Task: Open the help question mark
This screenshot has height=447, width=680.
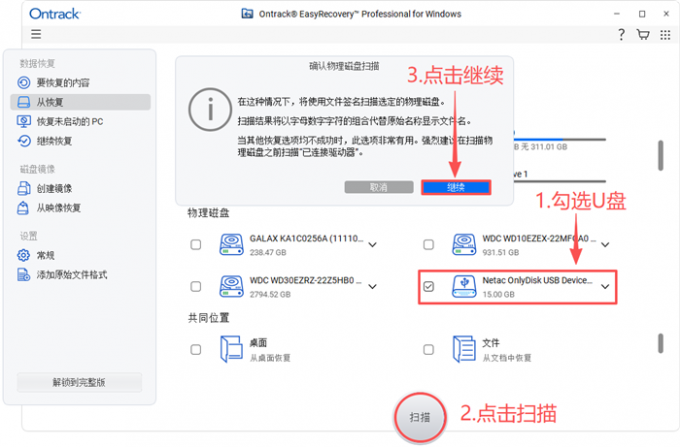Action: (x=621, y=34)
